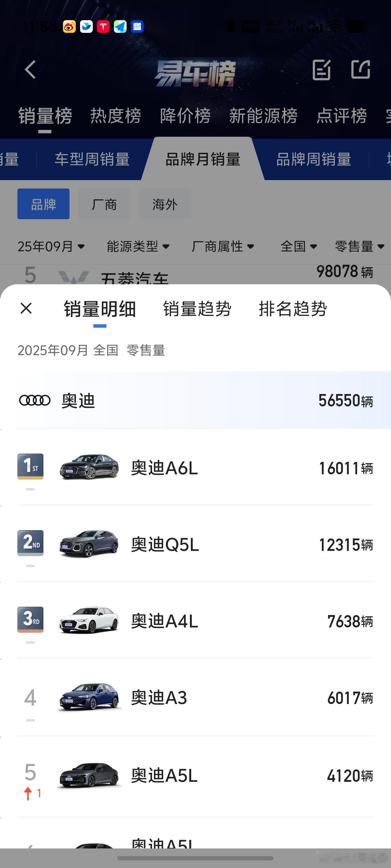Image resolution: width=391 pixels, height=868 pixels.
Task: Tap the 3rd place rank badge
Action: coord(30,619)
